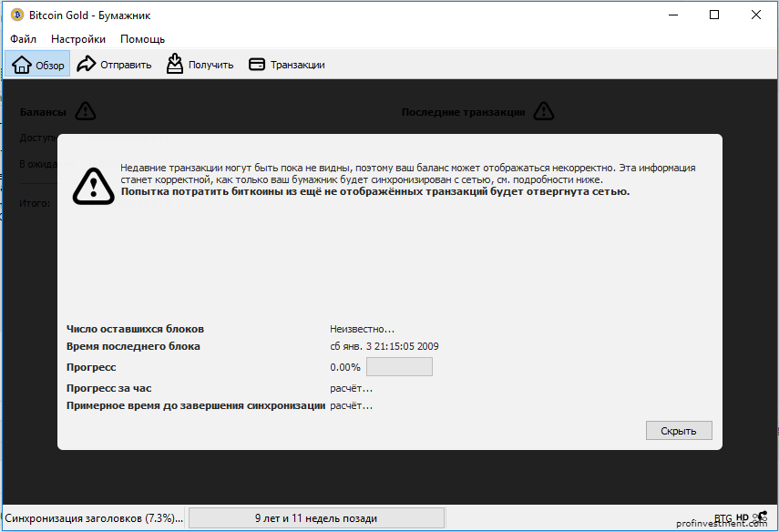Click the 'Прогресс за час' label

click(108, 388)
